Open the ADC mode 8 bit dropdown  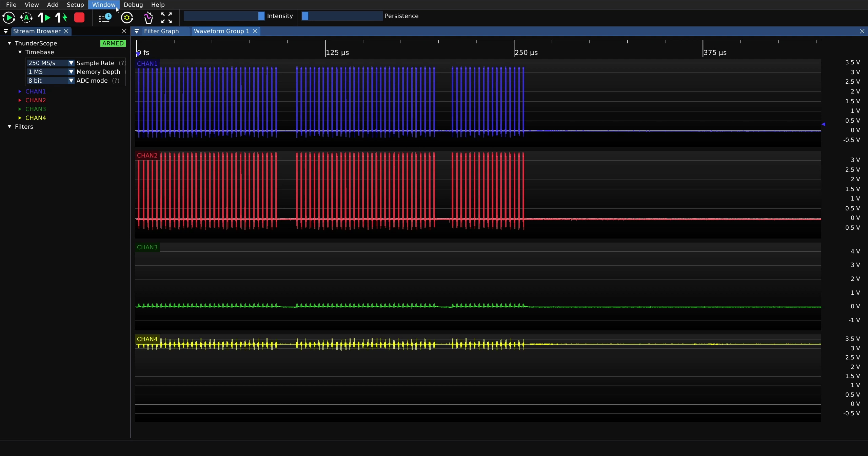(51, 81)
